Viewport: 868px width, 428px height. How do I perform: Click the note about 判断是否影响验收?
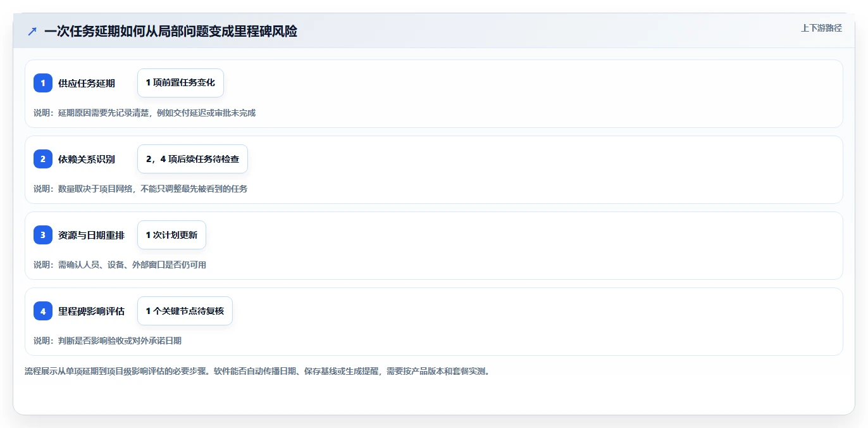108,341
